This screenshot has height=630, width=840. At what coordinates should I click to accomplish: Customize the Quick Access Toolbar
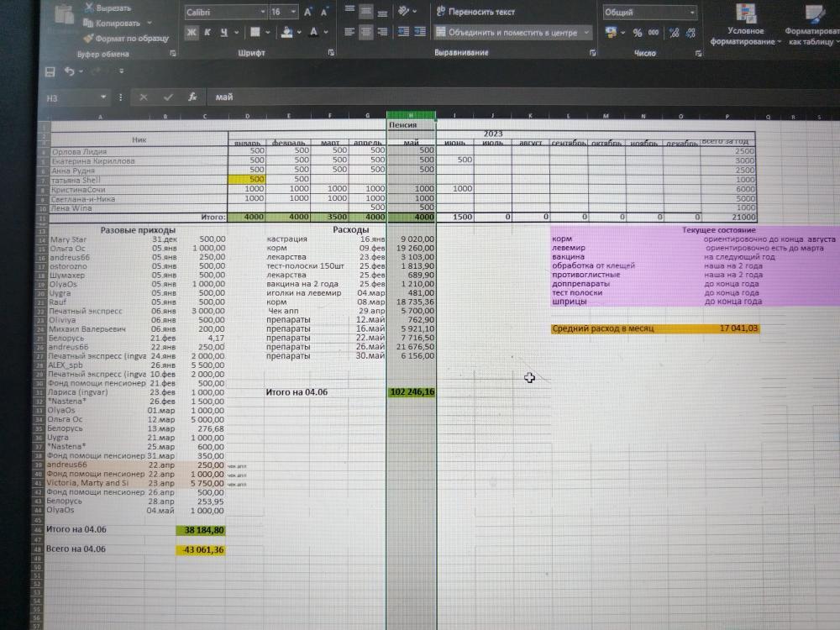click(122, 71)
